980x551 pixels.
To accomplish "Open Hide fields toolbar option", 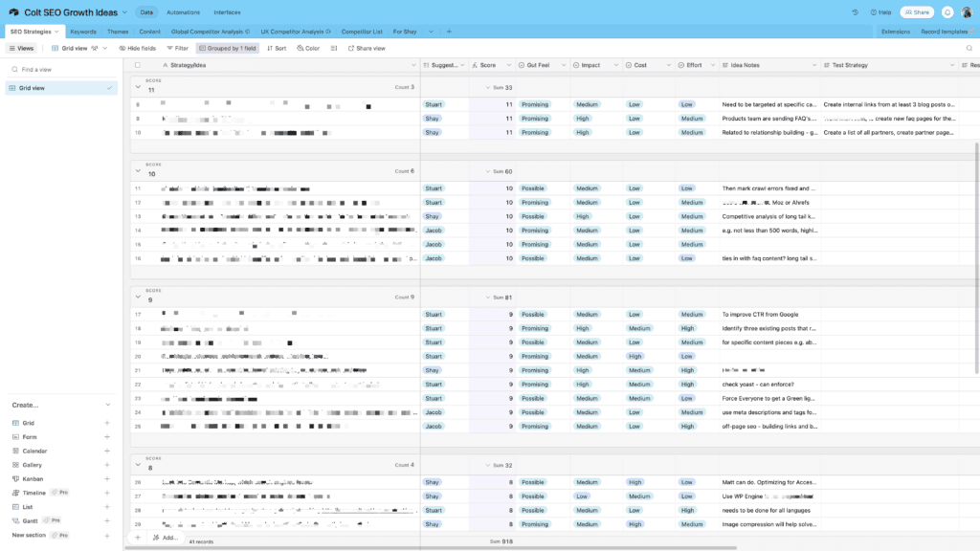I will (x=138, y=48).
